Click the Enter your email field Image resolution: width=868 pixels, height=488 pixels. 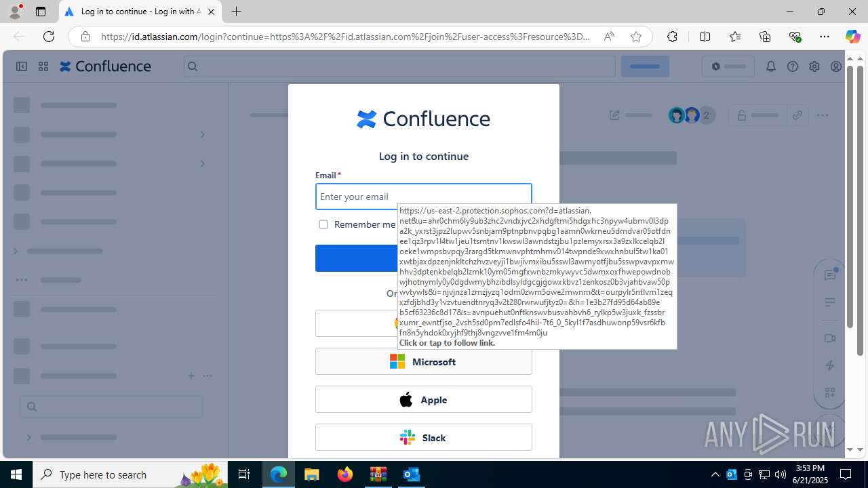[424, 197]
